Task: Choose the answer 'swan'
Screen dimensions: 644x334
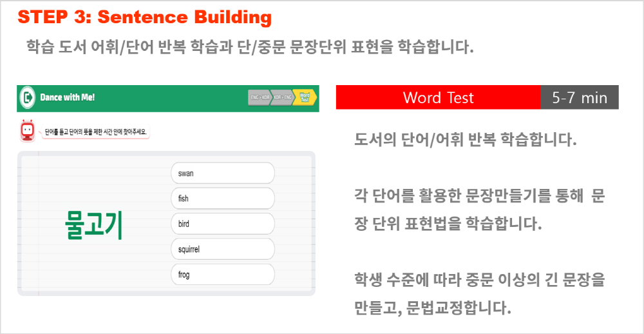Action: click(x=223, y=173)
